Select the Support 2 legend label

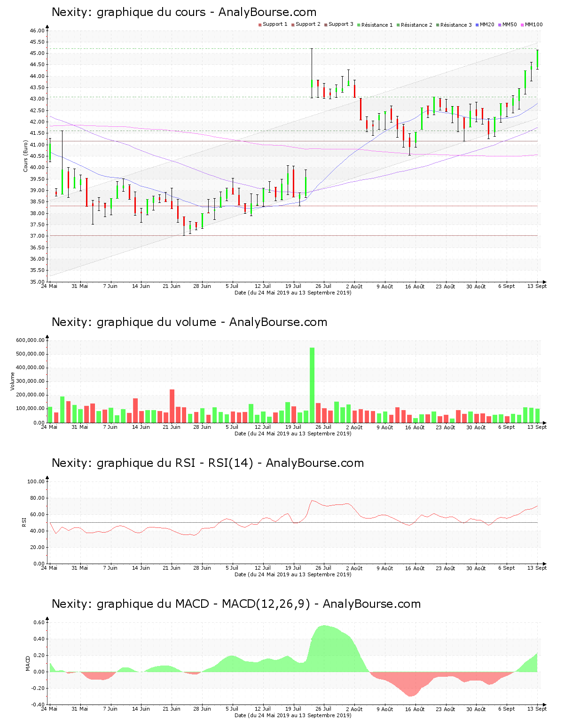coord(308,24)
